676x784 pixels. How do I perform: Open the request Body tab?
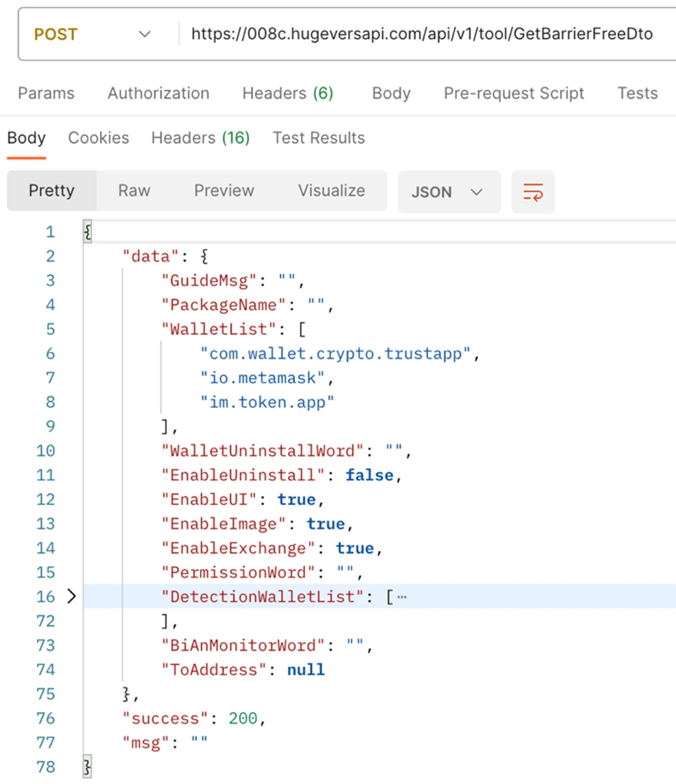[391, 94]
